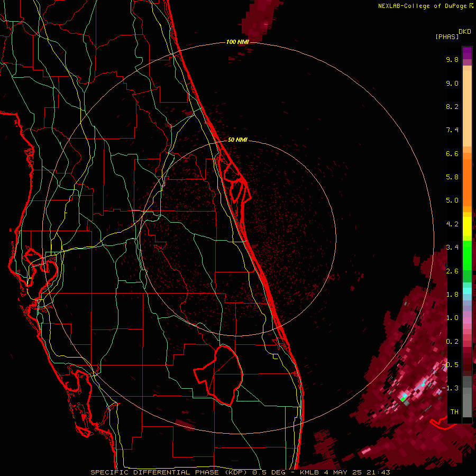Click the 5.8 value on the color scale
The image size is (476, 476).
[x=452, y=177]
